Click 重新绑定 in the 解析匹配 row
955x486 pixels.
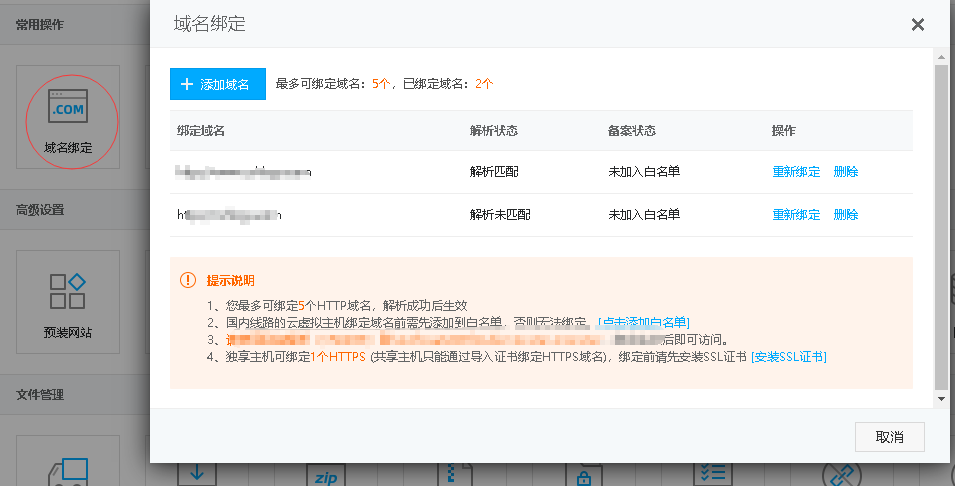[x=796, y=172]
